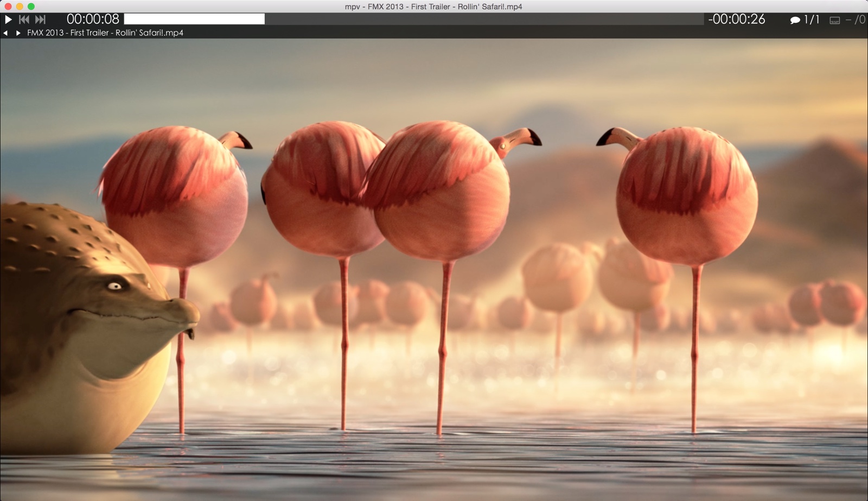Close the mpv window
The image size is (868, 501).
pos(8,7)
